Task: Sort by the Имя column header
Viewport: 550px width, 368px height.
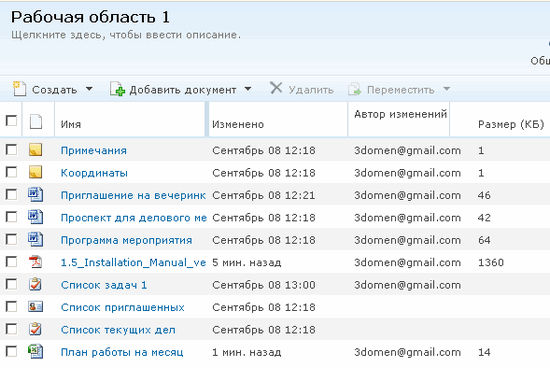Action: 71,124
